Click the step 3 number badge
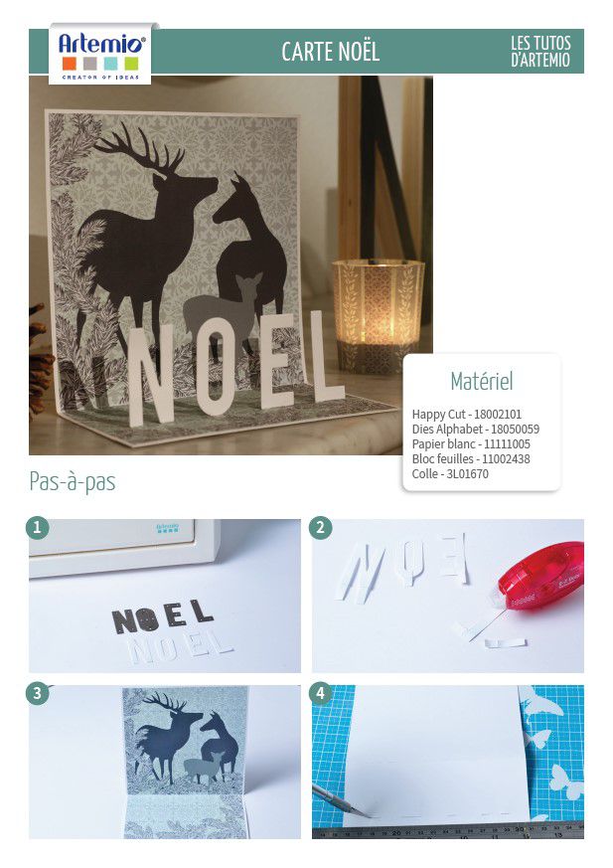Screen dimensions: 613x868 pos(38,694)
